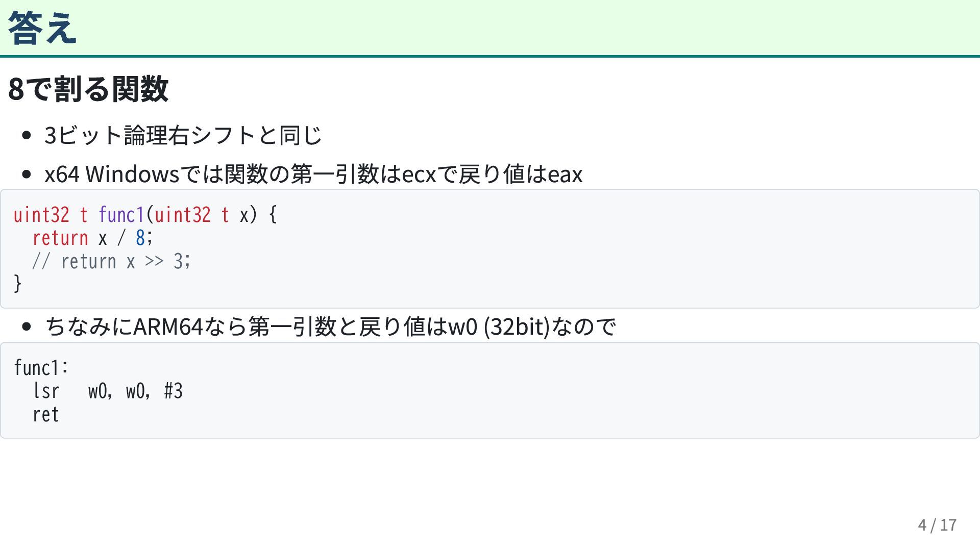Click the word ecx in second bullet
Viewport: 980px width, 551px height.
coord(420,174)
